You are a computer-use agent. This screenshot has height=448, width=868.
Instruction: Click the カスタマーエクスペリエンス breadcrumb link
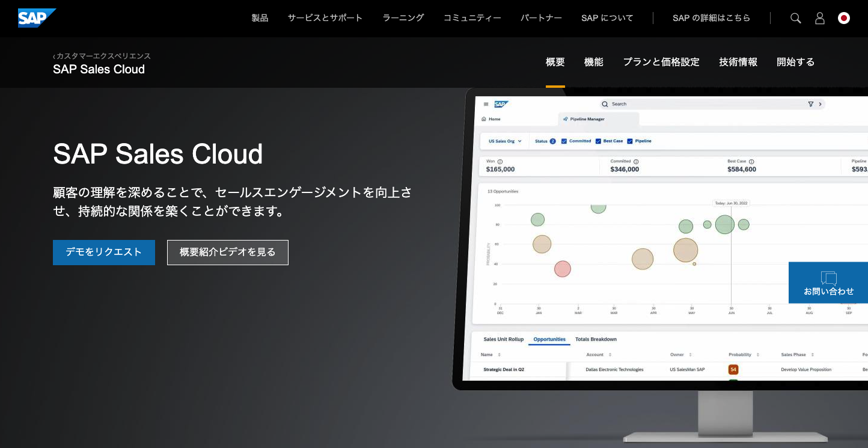tap(103, 56)
